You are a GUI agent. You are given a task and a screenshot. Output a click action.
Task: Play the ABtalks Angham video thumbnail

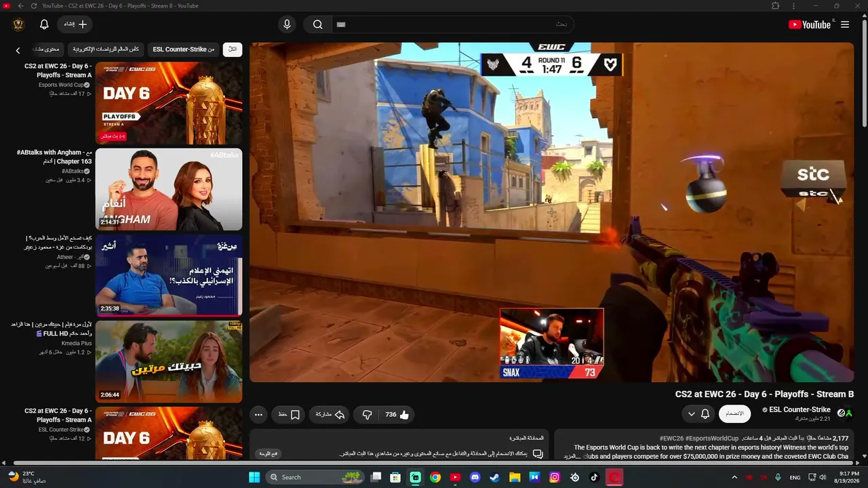pyautogui.click(x=169, y=189)
